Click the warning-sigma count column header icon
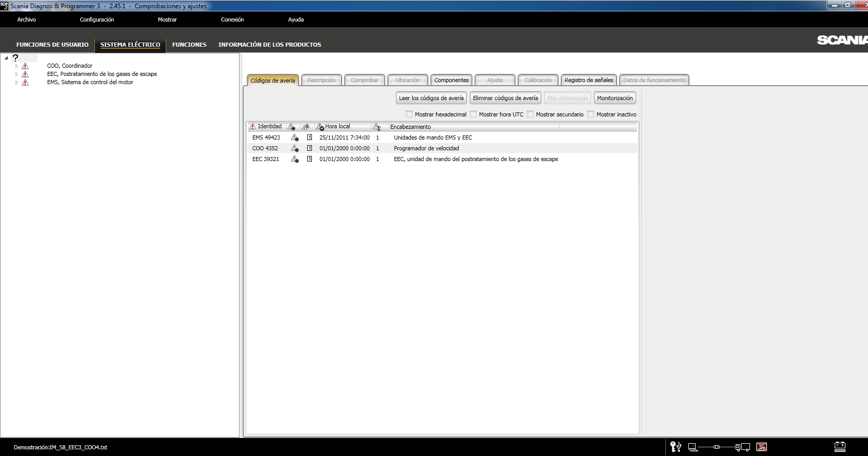The image size is (868, 456). 377,127
